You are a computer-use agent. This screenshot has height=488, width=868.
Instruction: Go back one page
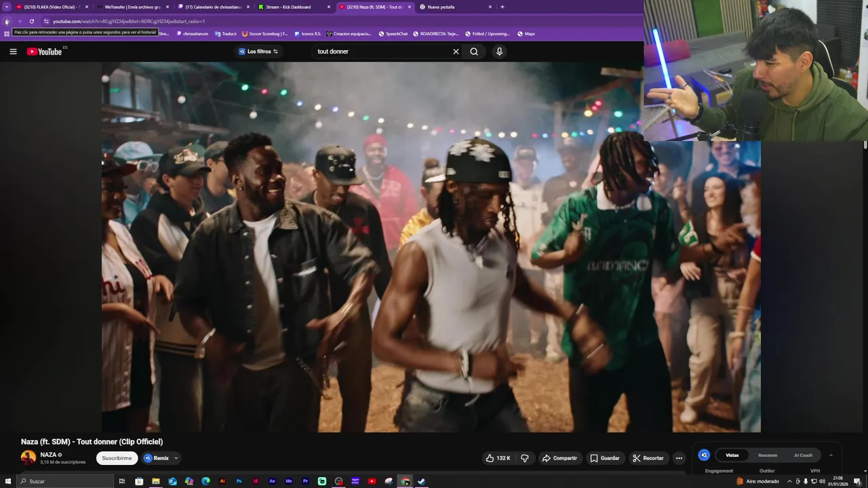pyautogui.click(x=7, y=21)
